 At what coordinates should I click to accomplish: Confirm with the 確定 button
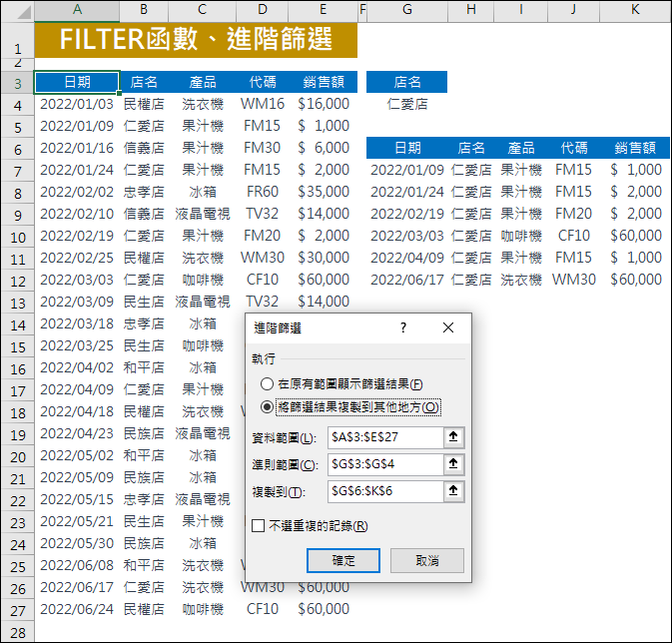pos(343,561)
